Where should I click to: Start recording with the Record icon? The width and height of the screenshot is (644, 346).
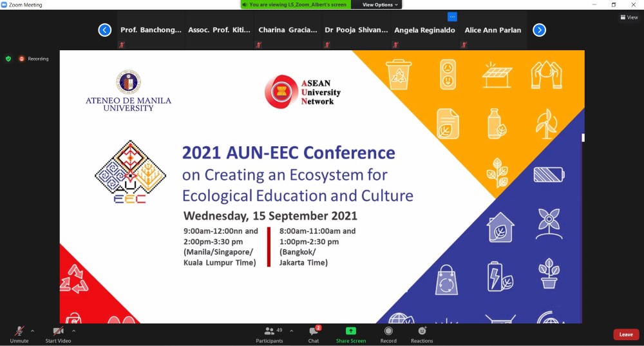[388, 334]
